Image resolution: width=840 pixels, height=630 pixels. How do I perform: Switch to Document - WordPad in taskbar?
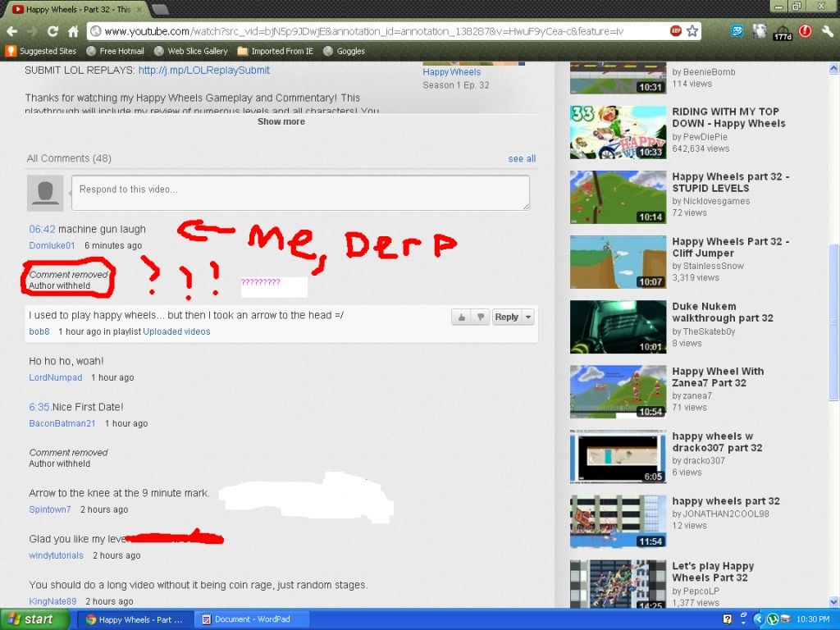click(x=251, y=619)
